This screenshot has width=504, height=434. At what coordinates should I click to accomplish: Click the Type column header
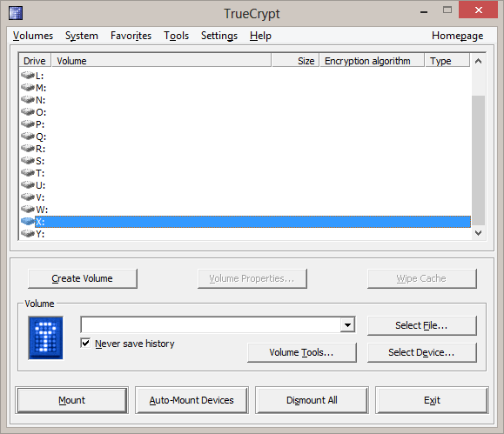pyautogui.click(x=447, y=61)
